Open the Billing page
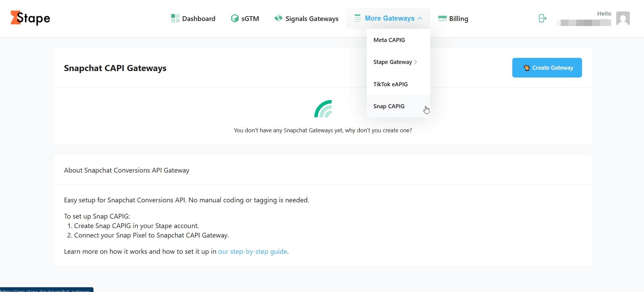This screenshot has width=644, height=292. [x=453, y=18]
